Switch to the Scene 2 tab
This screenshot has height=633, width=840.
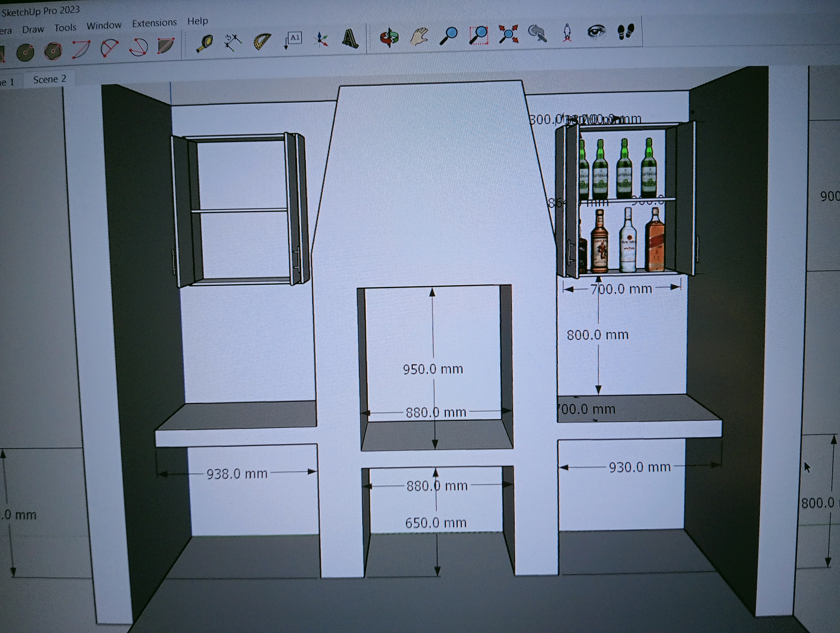pyautogui.click(x=49, y=79)
